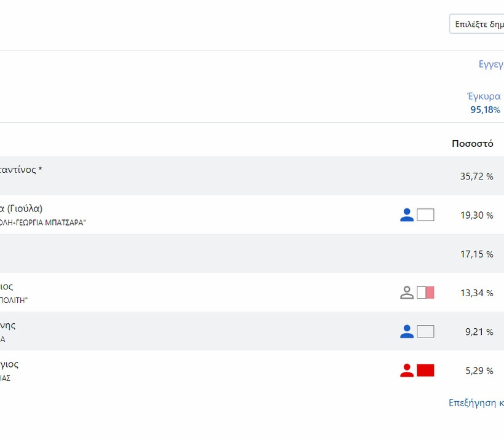The height and width of the screenshot is (440, 504).
Task: Click blue person icon in 19,30 % row
Action: click(x=406, y=215)
